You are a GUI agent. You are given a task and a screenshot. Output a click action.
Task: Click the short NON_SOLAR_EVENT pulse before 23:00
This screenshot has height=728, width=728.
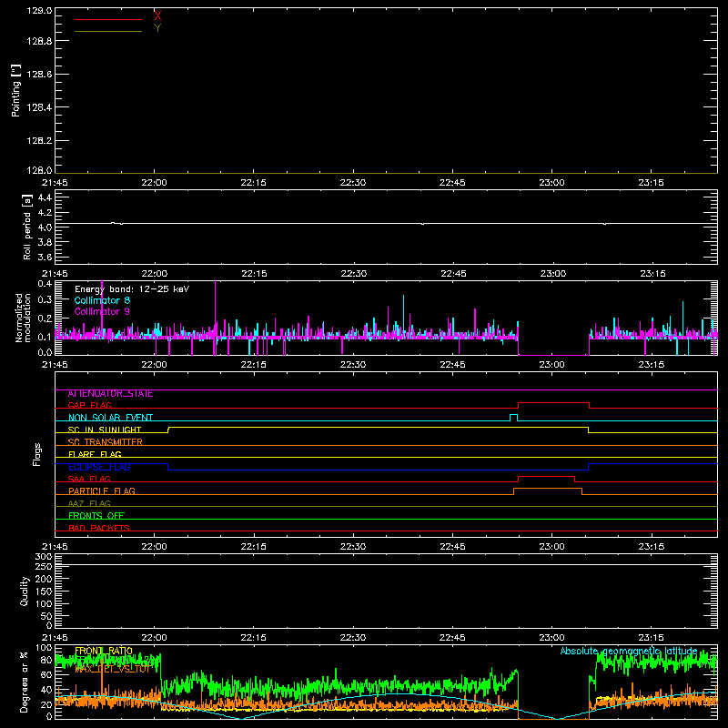click(x=513, y=416)
